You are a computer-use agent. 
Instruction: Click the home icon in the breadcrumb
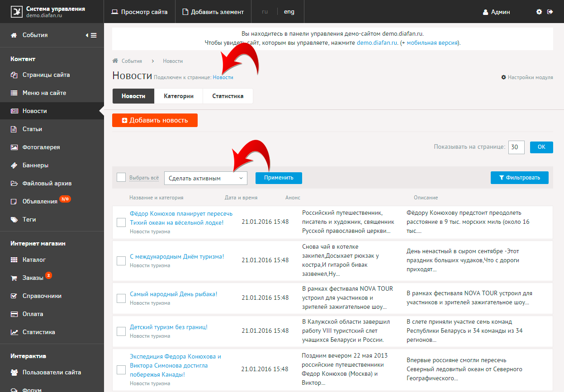click(115, 61)
